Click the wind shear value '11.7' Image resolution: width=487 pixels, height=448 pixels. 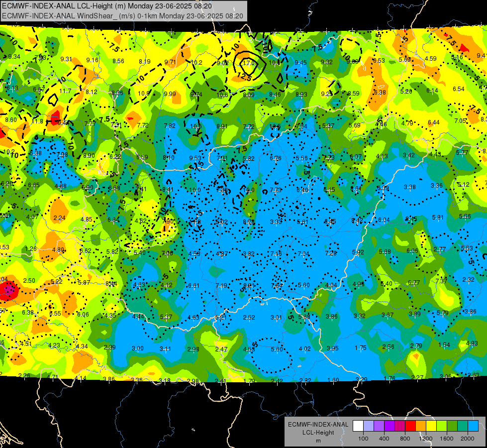pyautogui.click(x=65, y=91)
